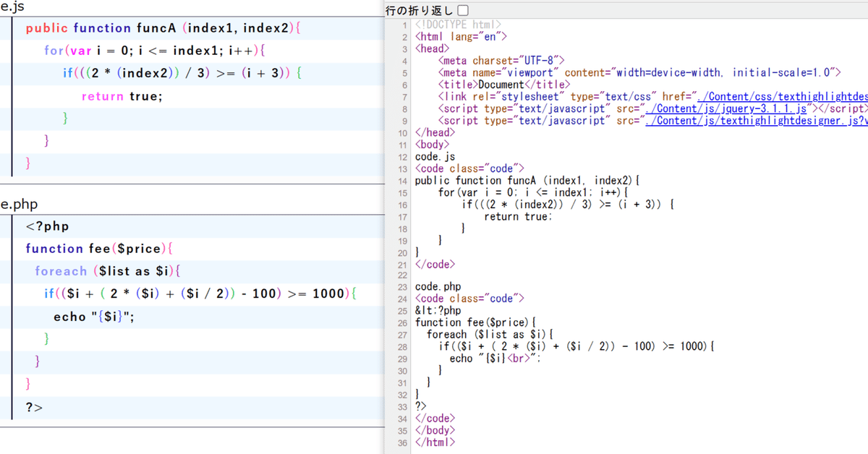868x454 pixels.
Task: Click the echo "{$i}<br>"; source line
Action: (x=495, y=359)
